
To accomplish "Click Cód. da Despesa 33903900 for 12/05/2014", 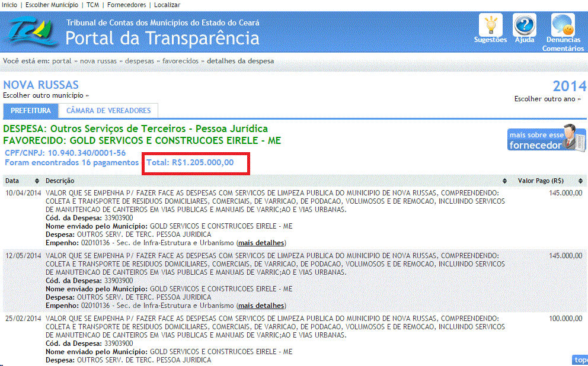I will [90, 281].
